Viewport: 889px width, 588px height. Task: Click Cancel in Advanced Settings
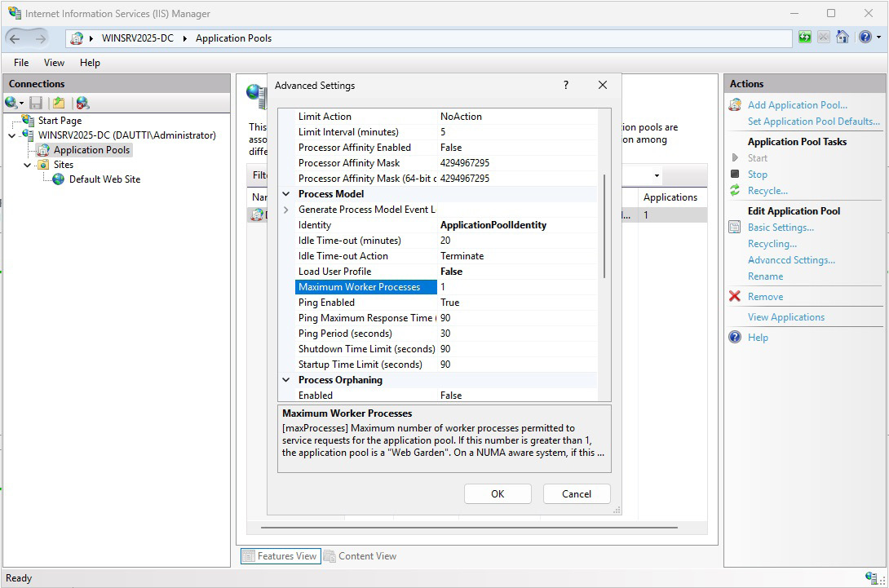[577, 494]
